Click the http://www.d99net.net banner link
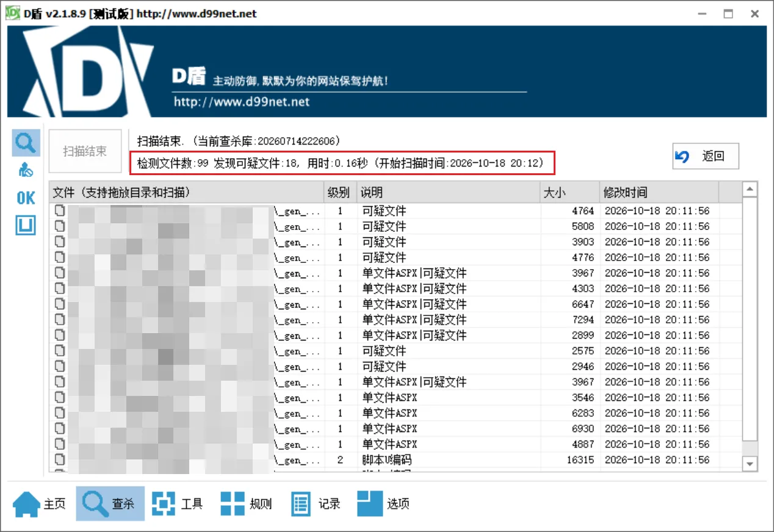This screenshot has height=532, width=774. 242,102
